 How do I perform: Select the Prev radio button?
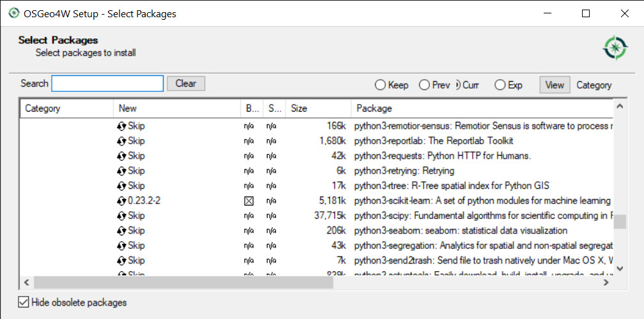tap(424, 85)
